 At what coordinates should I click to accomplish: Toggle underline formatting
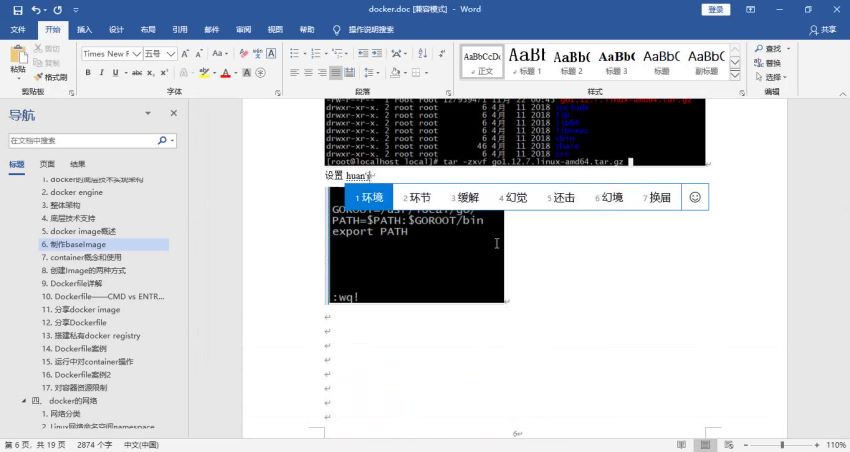click(115, 73)
